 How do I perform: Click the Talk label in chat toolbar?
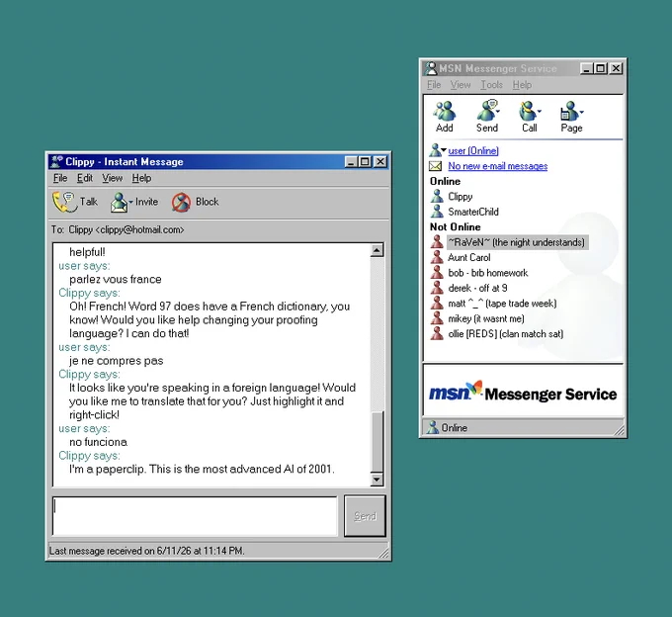pyautogui.click(x=89, y=202)
